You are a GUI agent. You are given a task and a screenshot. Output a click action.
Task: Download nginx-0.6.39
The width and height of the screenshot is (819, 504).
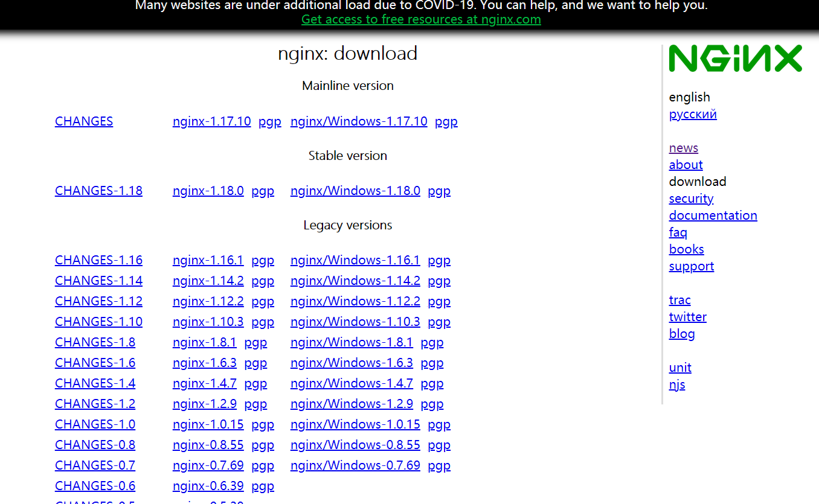[208, 486]
